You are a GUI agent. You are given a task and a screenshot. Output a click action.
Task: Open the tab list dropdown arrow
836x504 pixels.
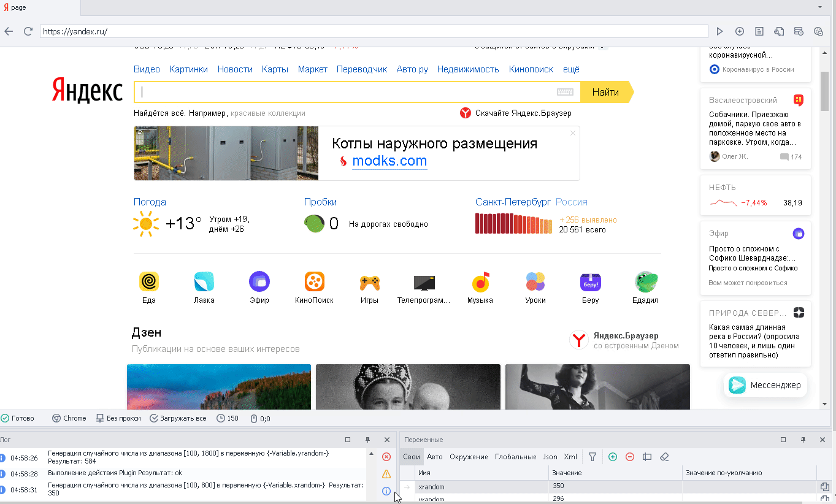[x=820, y=7]
